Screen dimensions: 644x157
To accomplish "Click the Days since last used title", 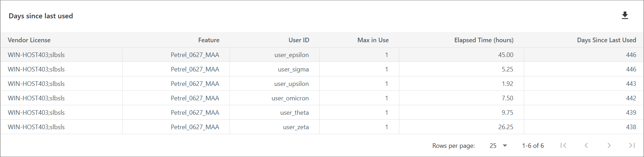I will [x=41, y=16].
